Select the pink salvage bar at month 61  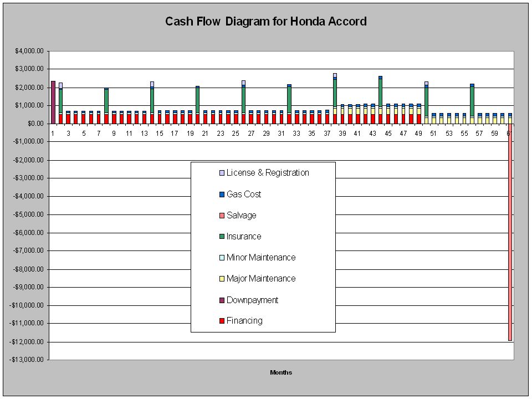tap(510, 232)
